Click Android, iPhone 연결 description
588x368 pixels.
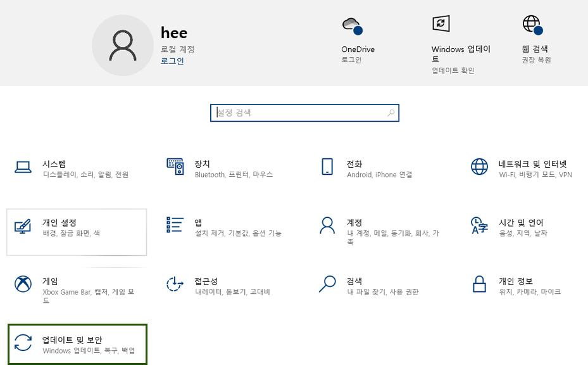380,174
